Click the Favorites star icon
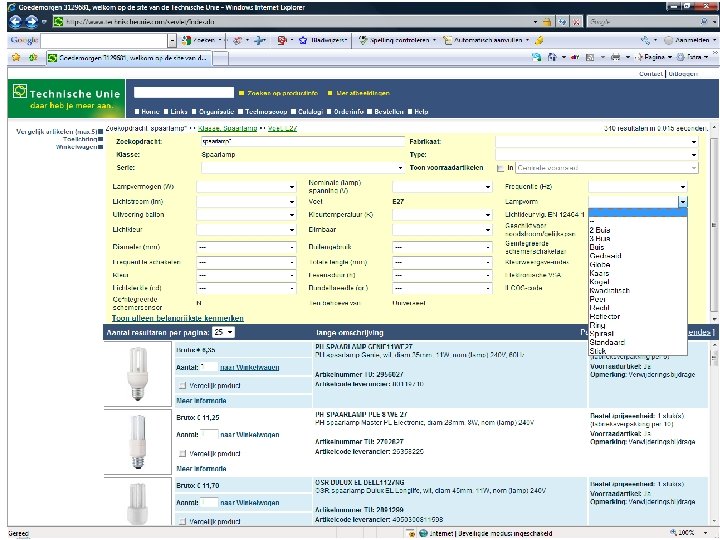The image size is (720, 540). coord(16,57)
